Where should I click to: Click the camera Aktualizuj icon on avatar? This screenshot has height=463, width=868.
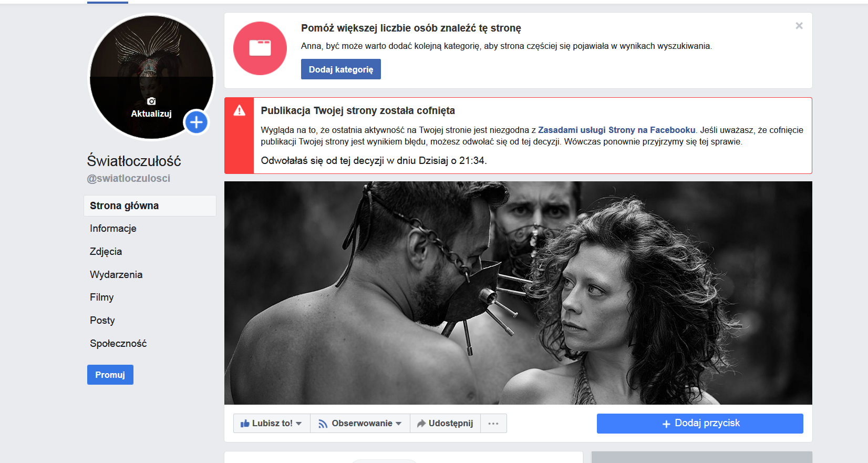pyautogui.click(x=151, y=101)
